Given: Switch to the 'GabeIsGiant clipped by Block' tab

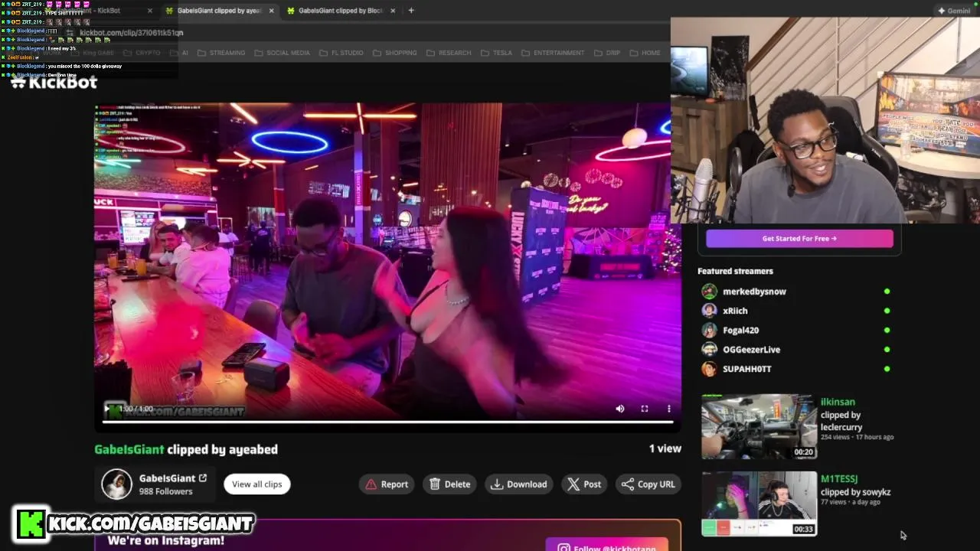Looking at the screenshot, I should (x=340, y=11).
